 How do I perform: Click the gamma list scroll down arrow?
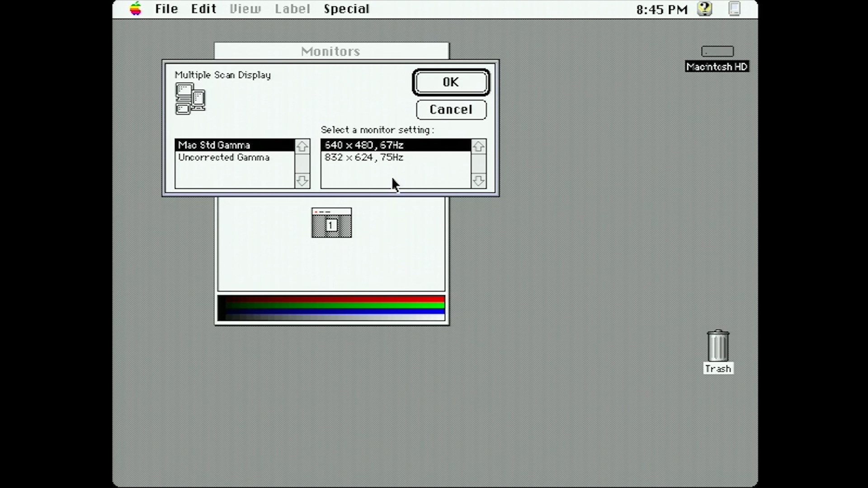click(x=302, y=181)
